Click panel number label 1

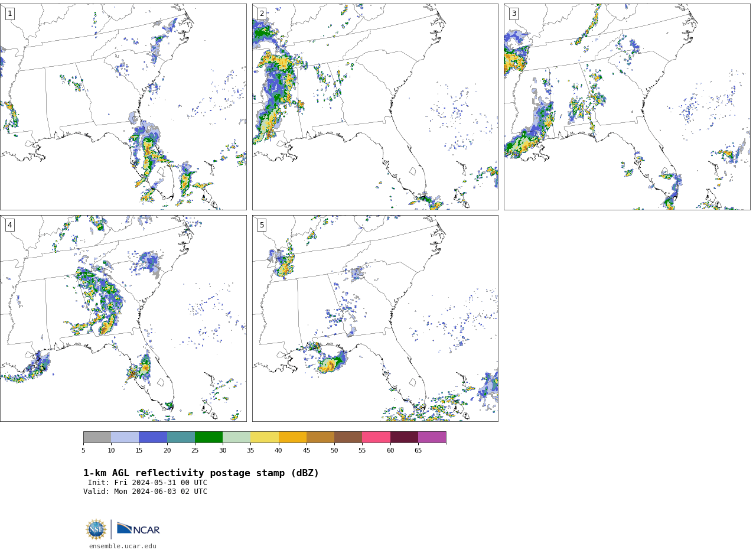coord(9,14)
